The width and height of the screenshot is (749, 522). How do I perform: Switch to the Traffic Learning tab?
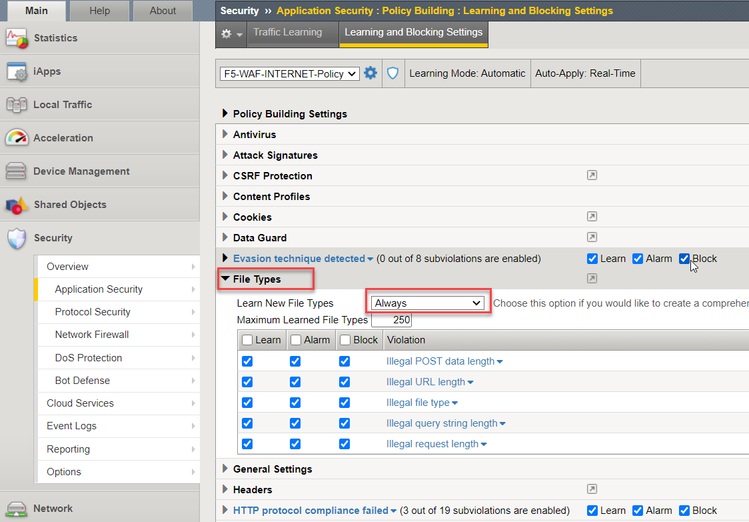pos(287,32)
